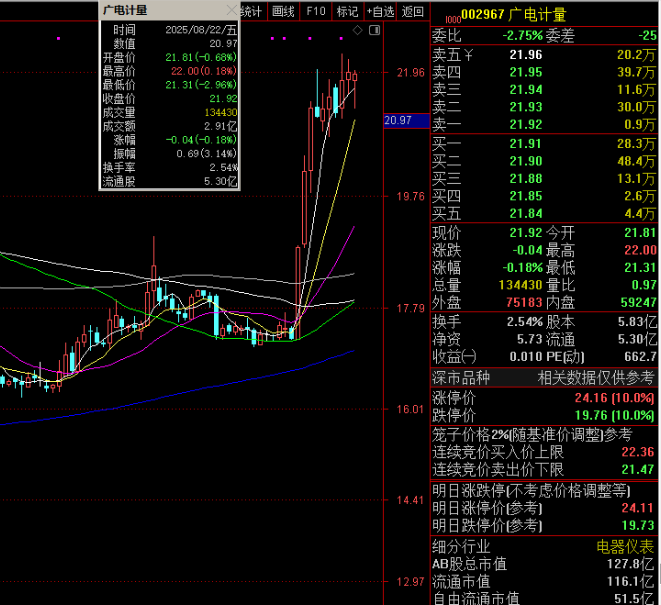661x605 pixels.
Task: Click the 最高 value 22.00 in quote panel
Action: pyautogui.click(x=640, y=250)
